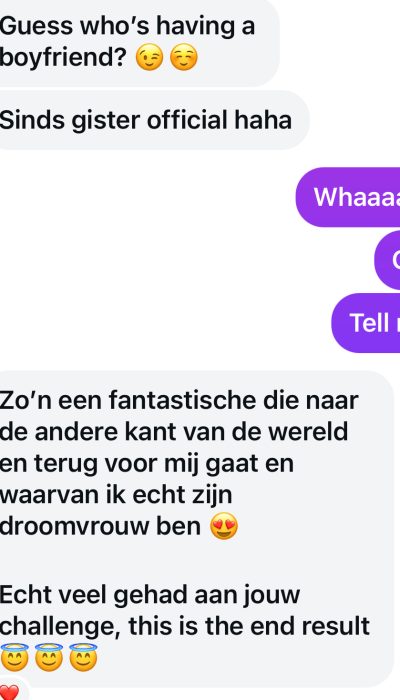Tap the line 'en terug voor mij gaat en'
The height and width of the screenshot is (700, 400).
coord(146,463)
